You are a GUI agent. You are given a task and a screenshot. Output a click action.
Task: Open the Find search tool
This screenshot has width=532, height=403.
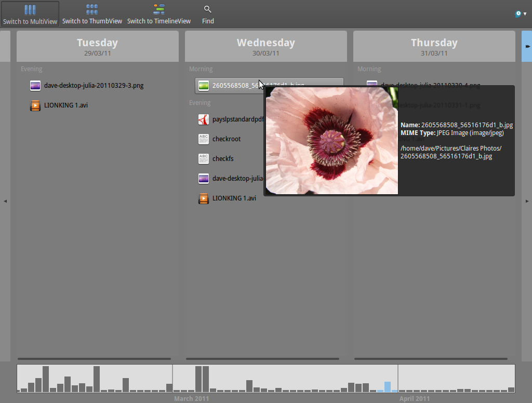pyautogui.click(x=208, y=14)
